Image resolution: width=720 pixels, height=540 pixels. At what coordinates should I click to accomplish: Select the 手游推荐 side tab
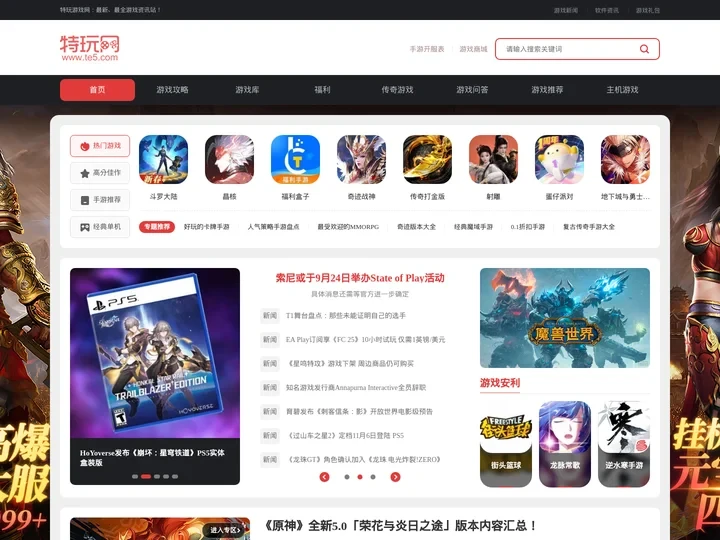[100, 200]
